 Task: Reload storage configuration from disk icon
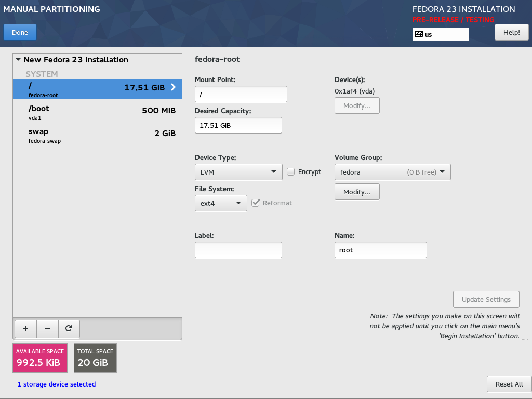pyautogui.click(x=69, y=328)
